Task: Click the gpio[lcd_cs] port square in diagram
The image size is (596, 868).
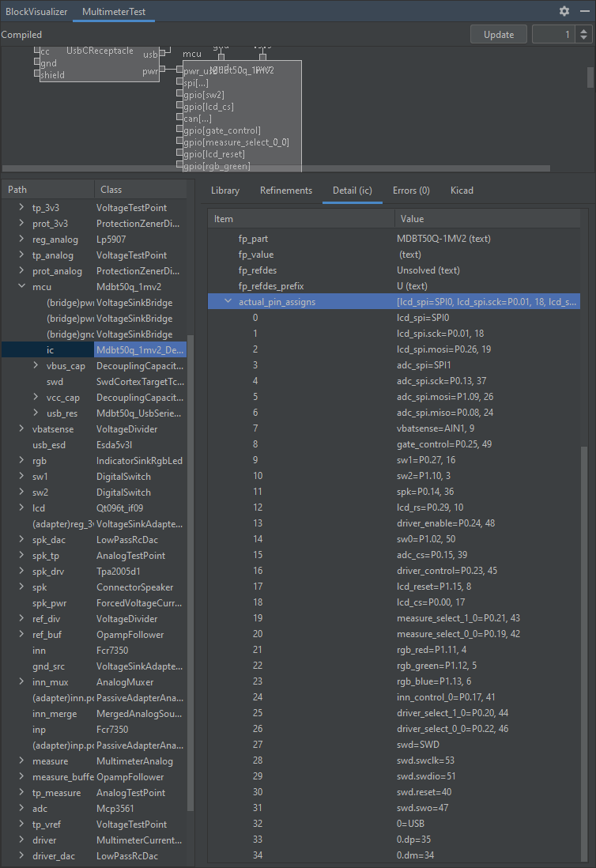Action: [x=178, y=107]
